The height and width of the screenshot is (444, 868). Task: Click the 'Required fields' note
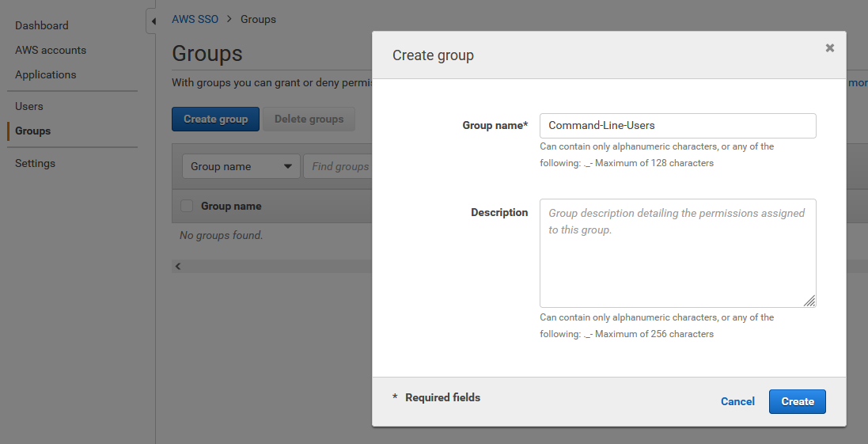pyautogui.click(x=442, y=397)
